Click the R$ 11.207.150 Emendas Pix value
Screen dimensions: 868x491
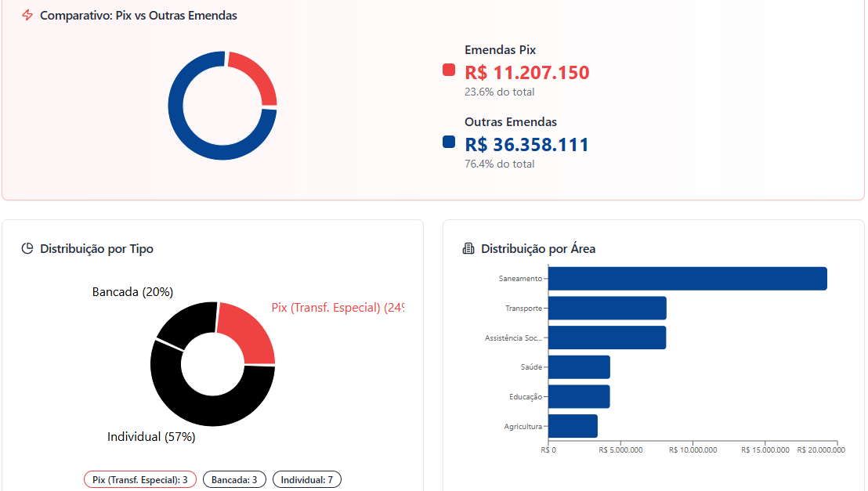[526, 73]
